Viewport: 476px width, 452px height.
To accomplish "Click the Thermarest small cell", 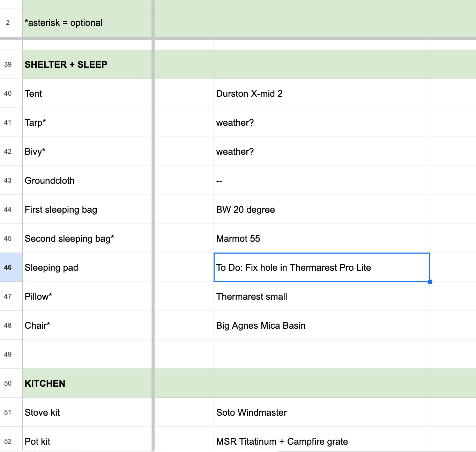I will click(322, 297).
